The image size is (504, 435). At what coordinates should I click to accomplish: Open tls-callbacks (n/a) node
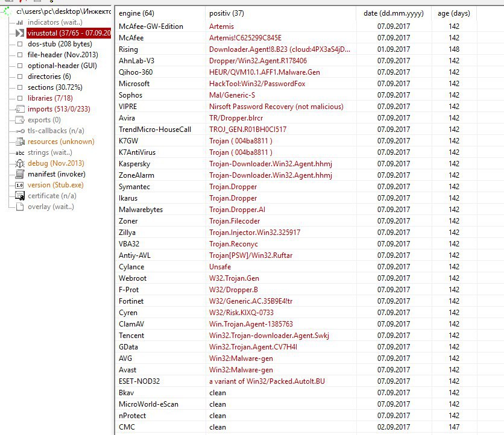[56, 131]
